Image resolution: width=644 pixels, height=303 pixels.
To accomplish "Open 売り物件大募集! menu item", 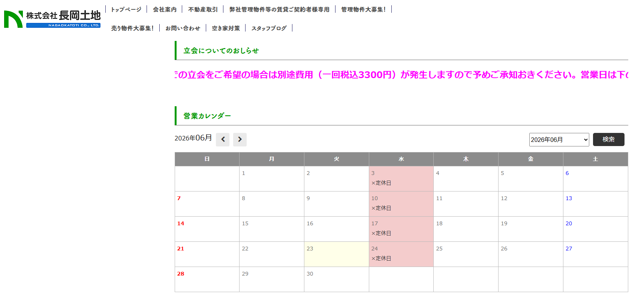I will 132,28.
